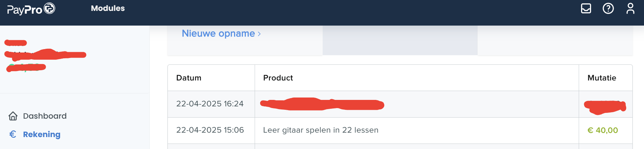The image size is (644, 149).
Task: Click the redacted product name entry
Action: pyautogui.click(x=322, y=104)
